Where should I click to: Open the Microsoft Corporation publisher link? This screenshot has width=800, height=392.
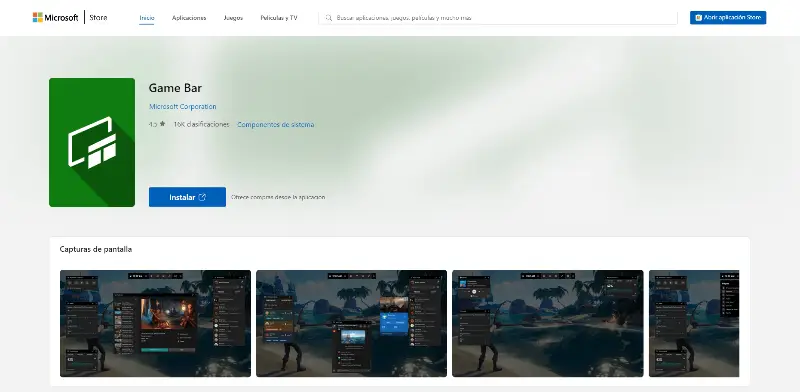tap(183, 107)
